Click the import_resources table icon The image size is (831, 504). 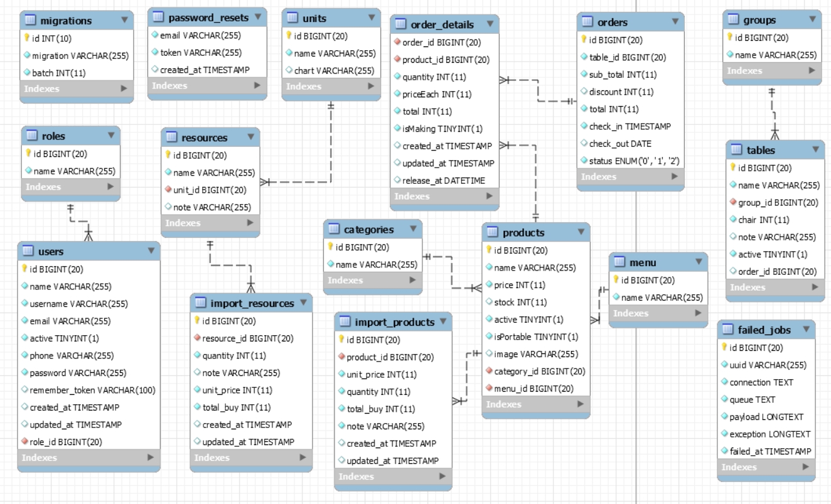click(201, 303)
